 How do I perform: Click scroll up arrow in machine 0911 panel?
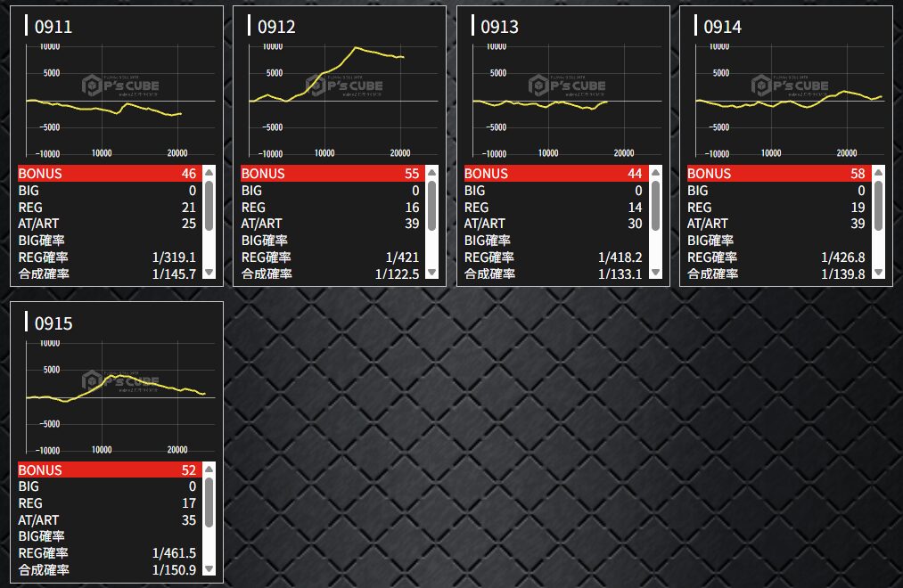(209, 173)
